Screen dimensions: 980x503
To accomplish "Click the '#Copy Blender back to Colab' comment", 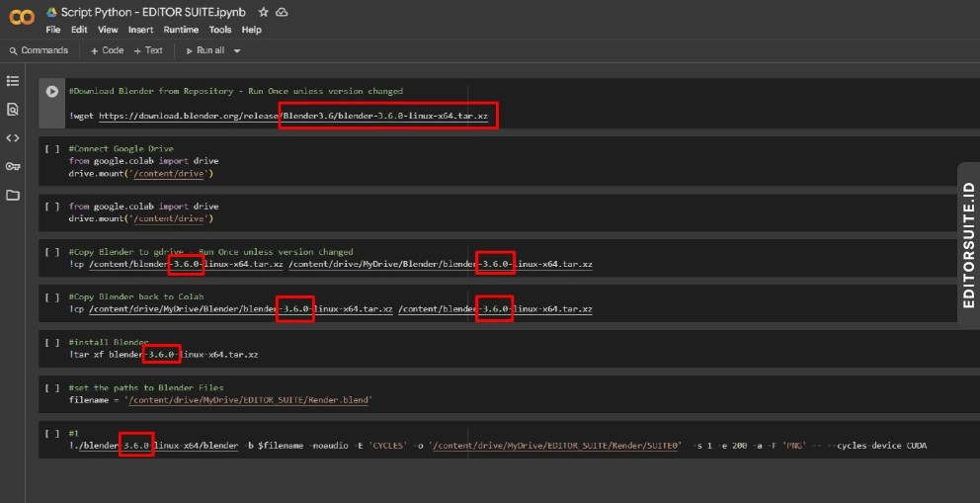I will coord(136,296).
